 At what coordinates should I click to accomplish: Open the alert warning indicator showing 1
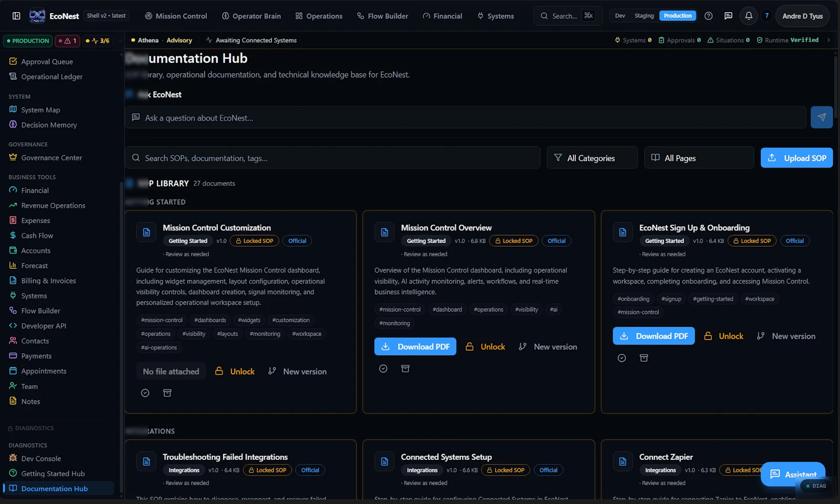click(68, 40)
